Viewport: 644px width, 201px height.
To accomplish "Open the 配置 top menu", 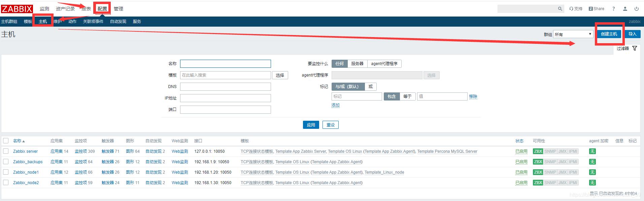I will 102,9.
